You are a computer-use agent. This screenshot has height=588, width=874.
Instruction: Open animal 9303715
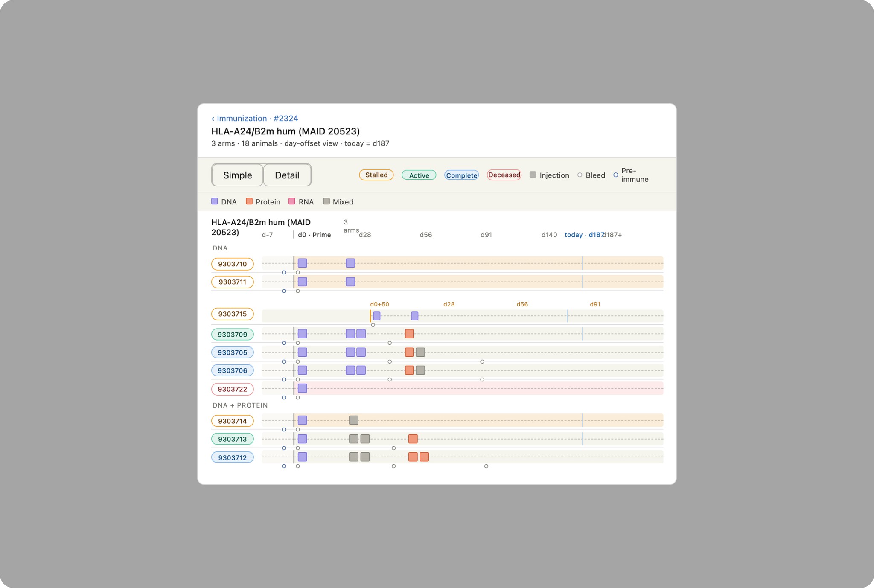[x=232, y=314]
